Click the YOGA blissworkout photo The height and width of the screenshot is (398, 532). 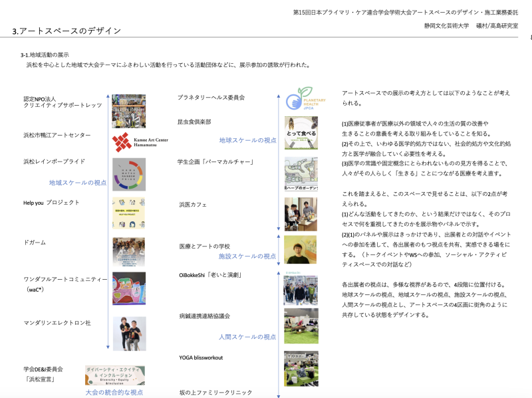(x=301, y=369)
